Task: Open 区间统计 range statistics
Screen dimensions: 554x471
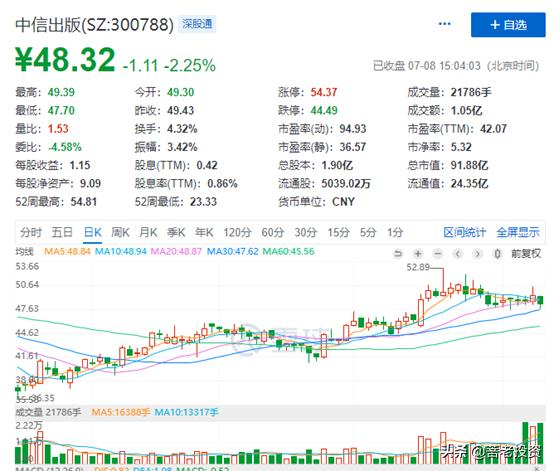Action: click(x=465, y=232)
